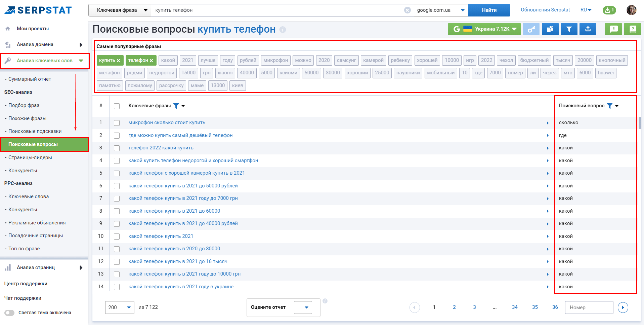The image size is (644, 325).
Task: Toggle the select-all checkbox in table header
Action: tap(117, 106)
